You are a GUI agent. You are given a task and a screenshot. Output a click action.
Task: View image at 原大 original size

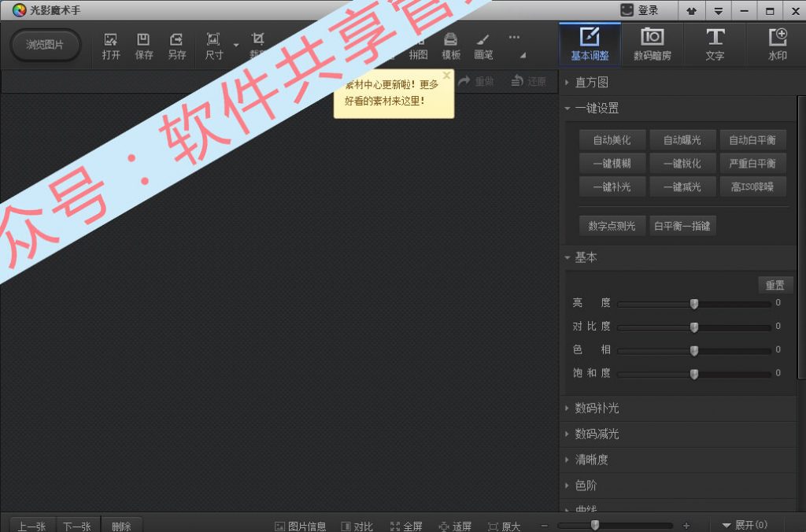[x=505, y=526]
